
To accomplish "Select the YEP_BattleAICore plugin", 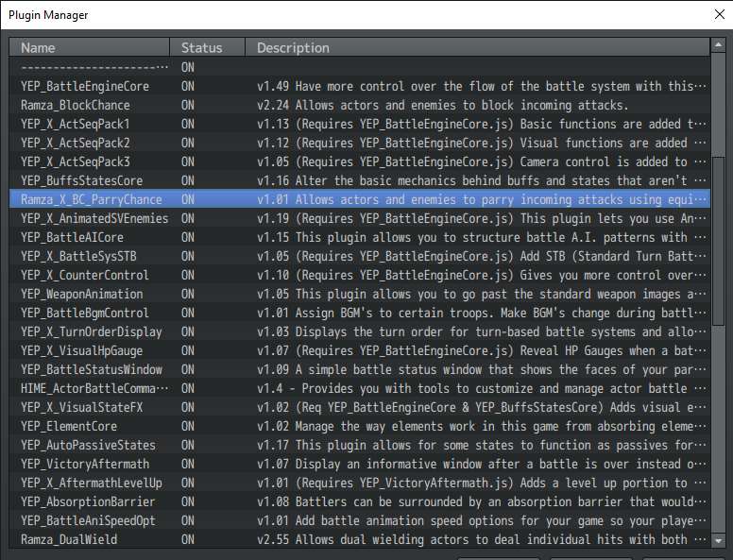I will tap(360, 237).
